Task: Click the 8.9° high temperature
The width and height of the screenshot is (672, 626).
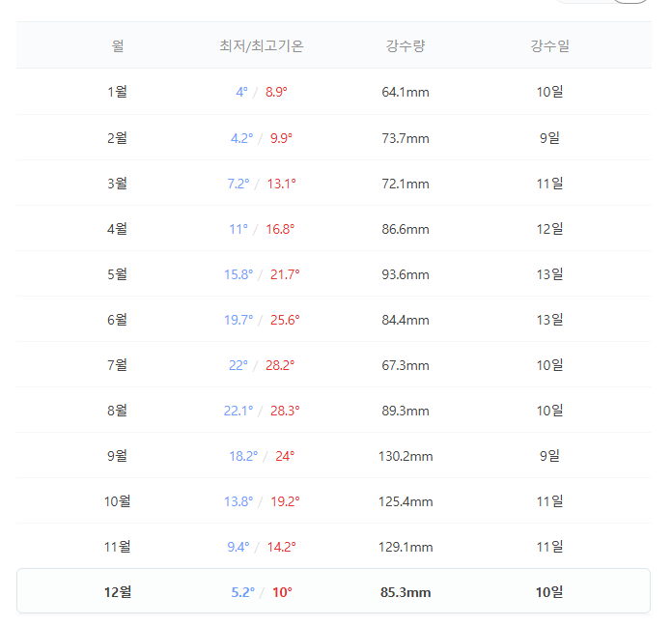Action: [x=276, y=92]
